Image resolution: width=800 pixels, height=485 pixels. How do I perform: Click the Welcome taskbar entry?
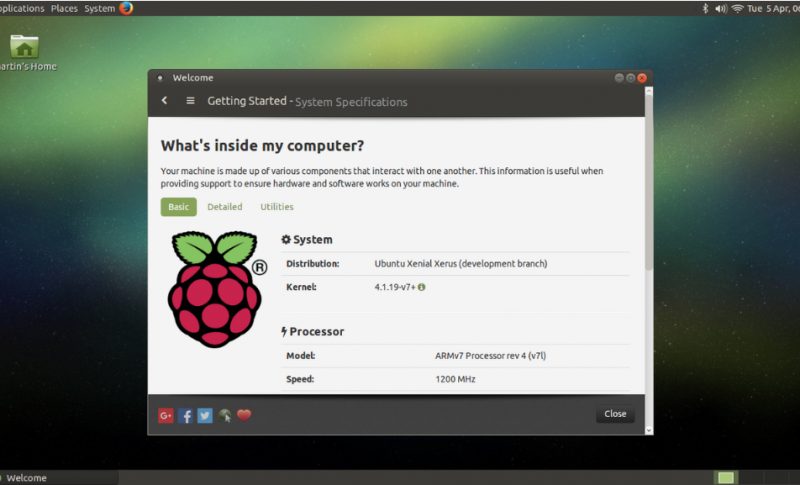[59, 478]
